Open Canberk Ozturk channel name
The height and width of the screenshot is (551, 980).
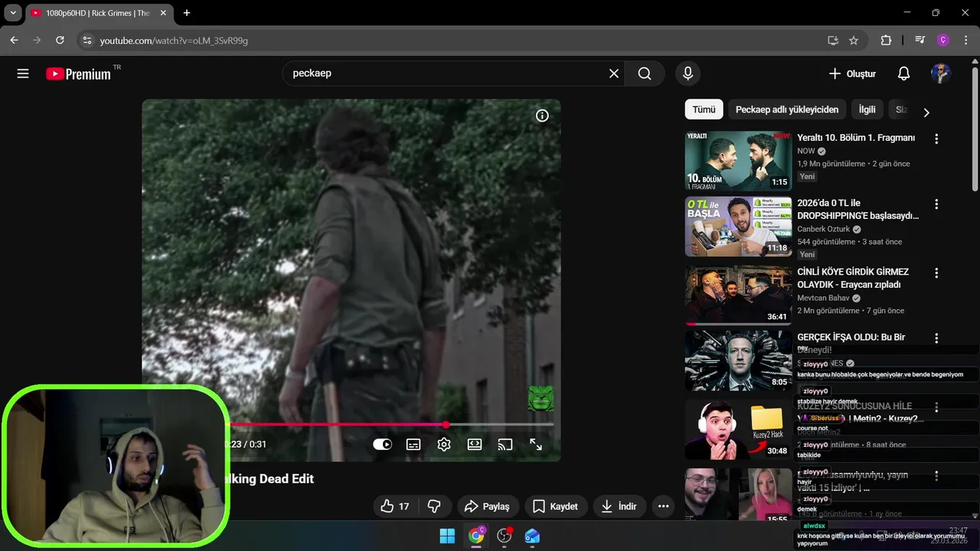(x=825, y=229)
